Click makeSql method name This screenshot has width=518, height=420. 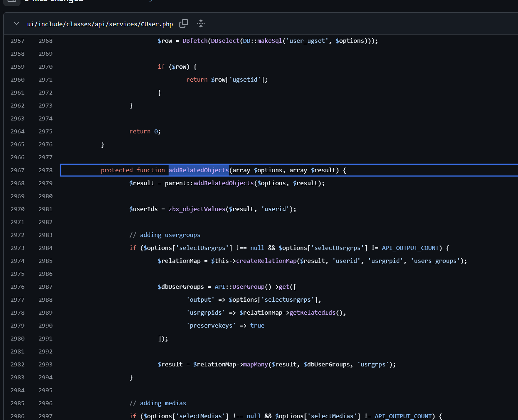pos(270,41)
